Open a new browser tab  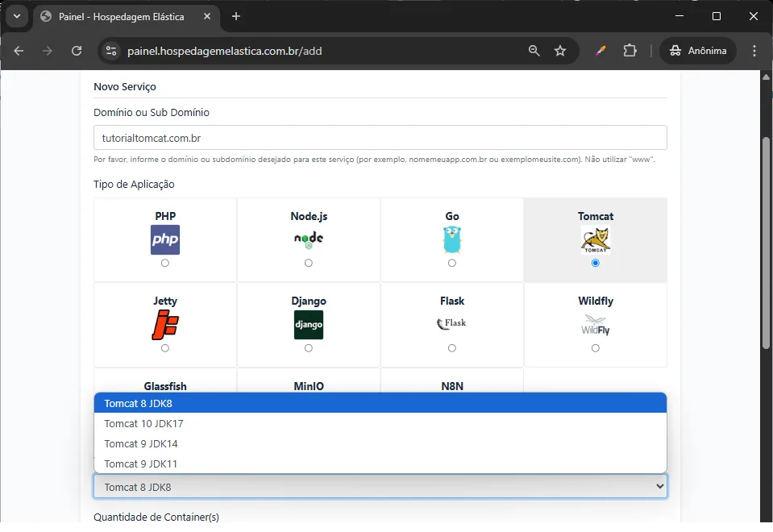(x=236, y=16)
